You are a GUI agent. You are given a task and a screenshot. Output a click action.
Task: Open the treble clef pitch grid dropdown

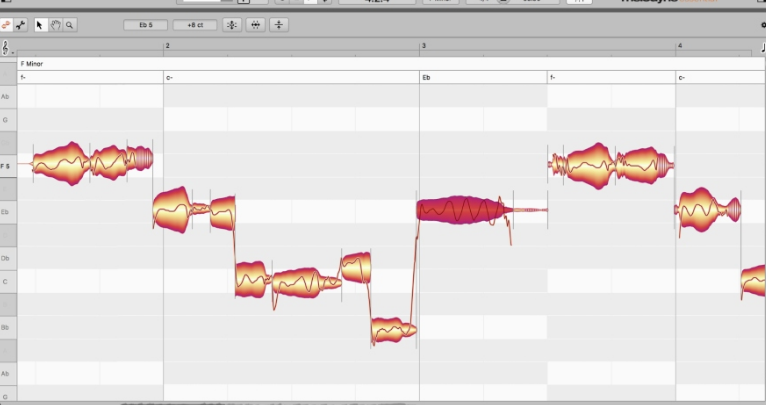pyautogui.click(x=6, y=48)
